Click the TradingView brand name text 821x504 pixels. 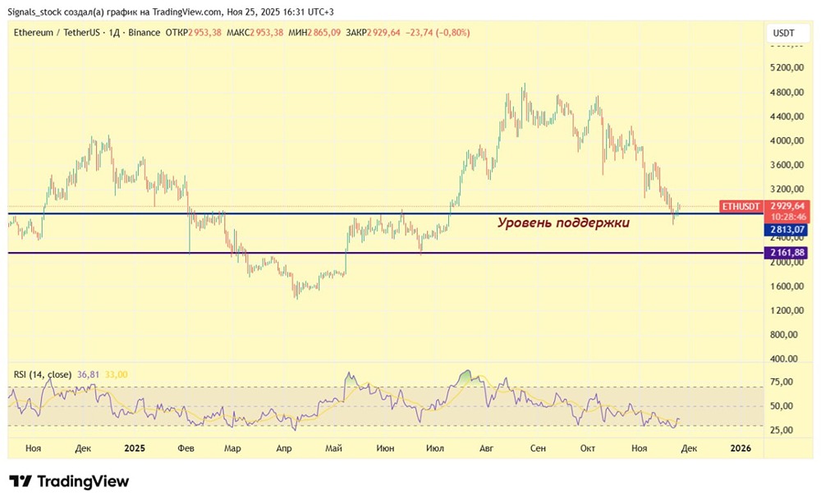[x=83, y=482]
